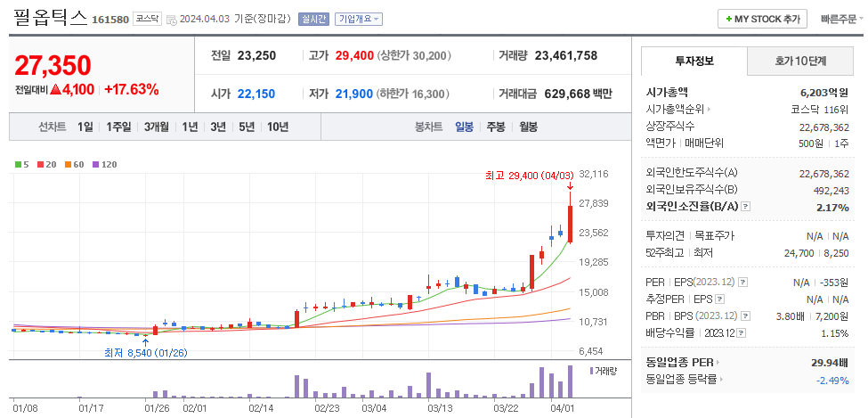Switch to the 호가10단계 tab

pos(800,61)
